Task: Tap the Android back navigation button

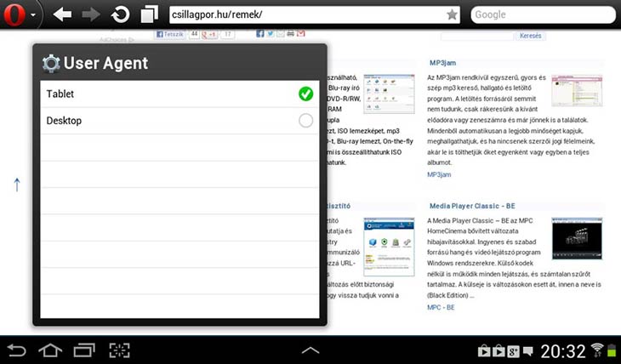Action: [x=17, y=350]
